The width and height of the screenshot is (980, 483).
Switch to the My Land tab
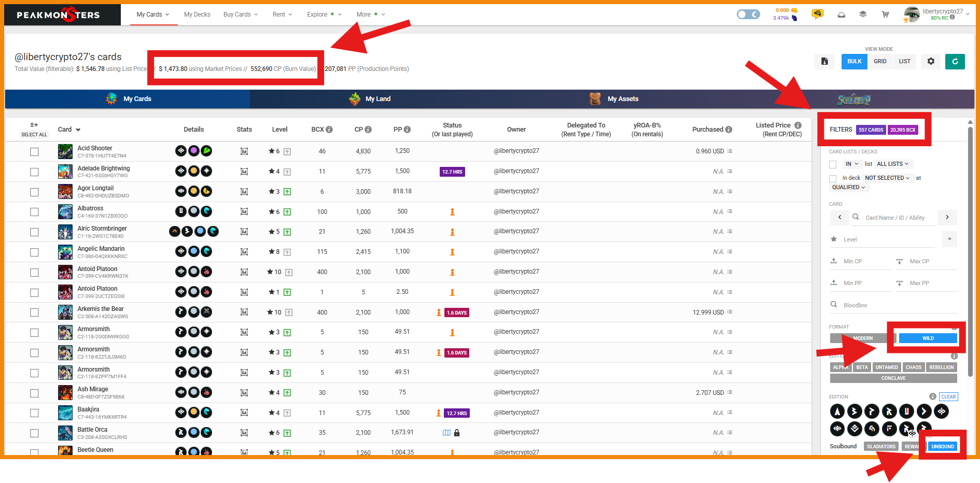370,99
